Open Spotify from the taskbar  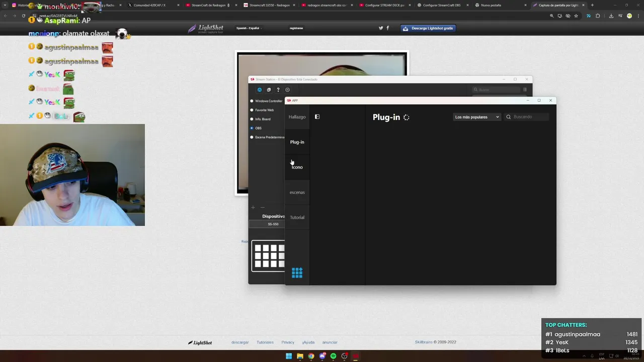click(333, 356)
